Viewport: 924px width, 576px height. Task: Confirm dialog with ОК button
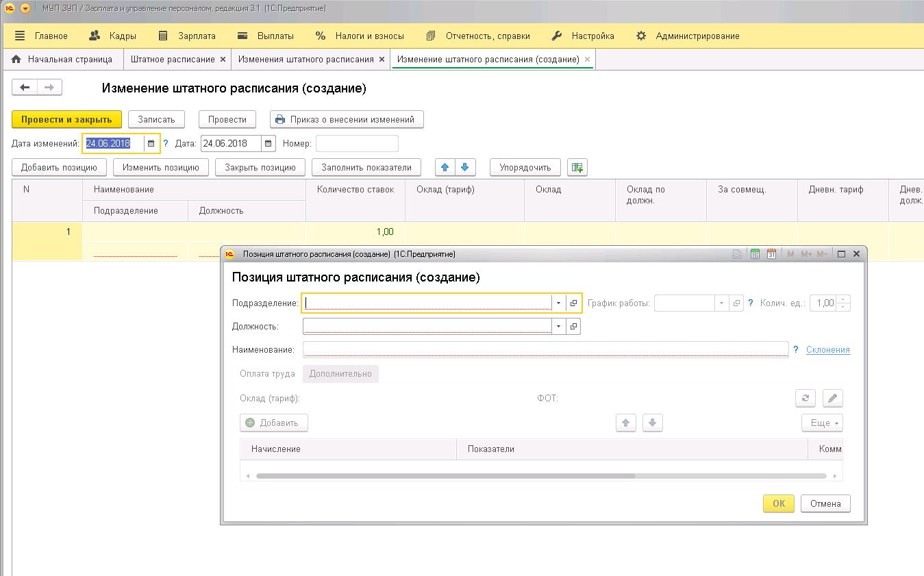779,503
